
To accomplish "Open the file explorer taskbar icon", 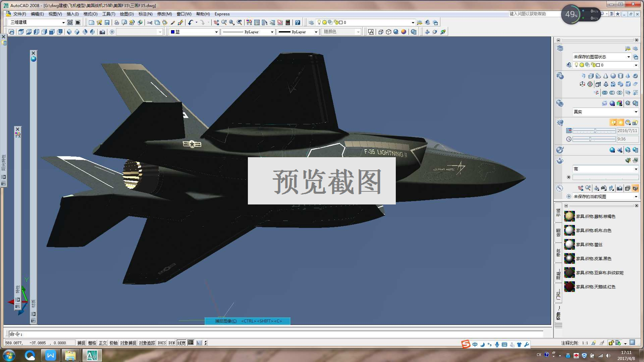I will pos(70,355).
